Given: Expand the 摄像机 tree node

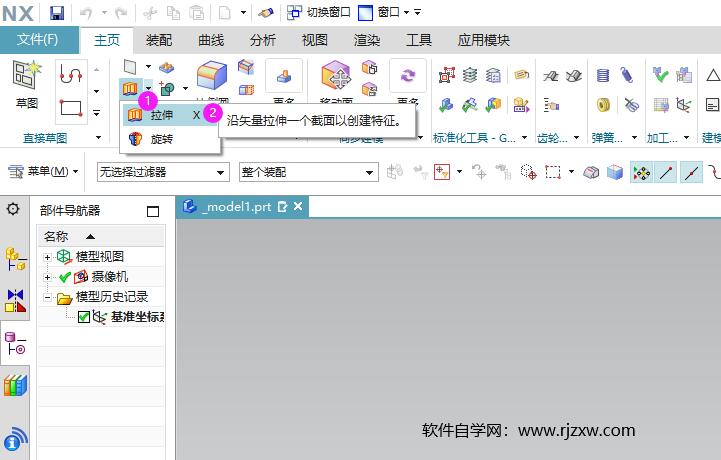Looking at the screenshot, I should (x=47, y=277).
